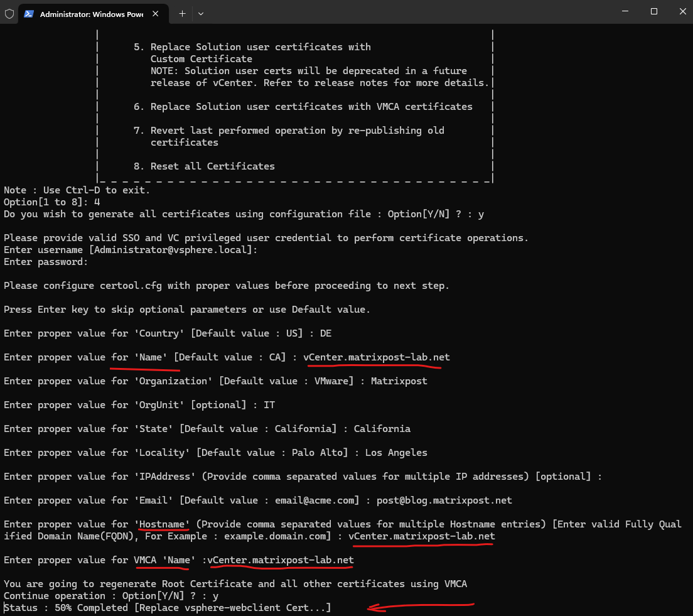Click the 'Please configure certool.cfg' line
The image size is (693, 616).
point(226,286)
